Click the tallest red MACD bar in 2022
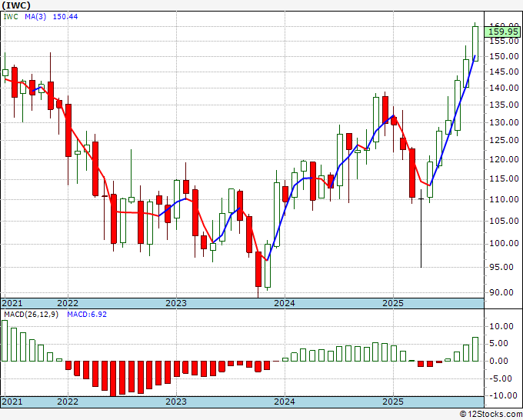The width and height of the screenshot is (523, 420). (113, 378)
